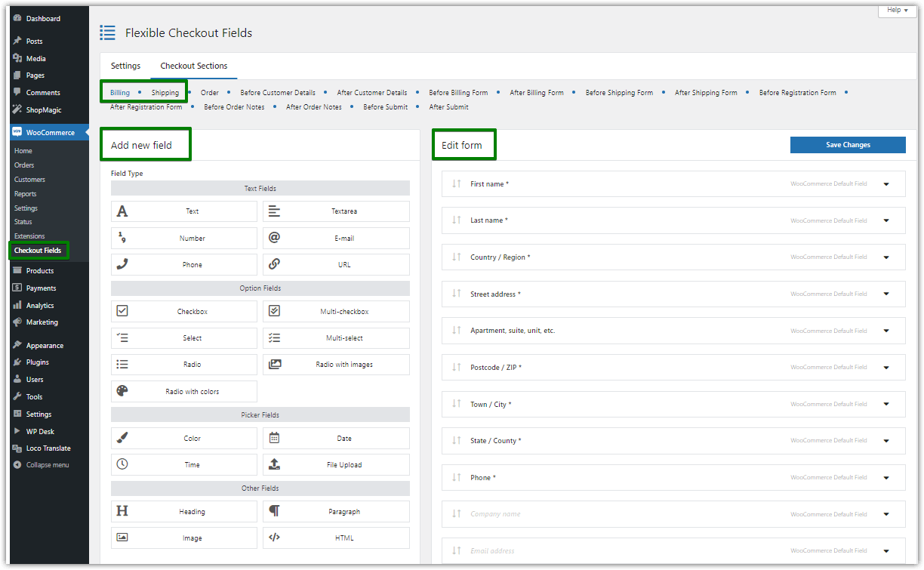The height and width of the screenshot is (570, 924).
Task: Add a Color picker field
Action: click(x=184, y=438)
